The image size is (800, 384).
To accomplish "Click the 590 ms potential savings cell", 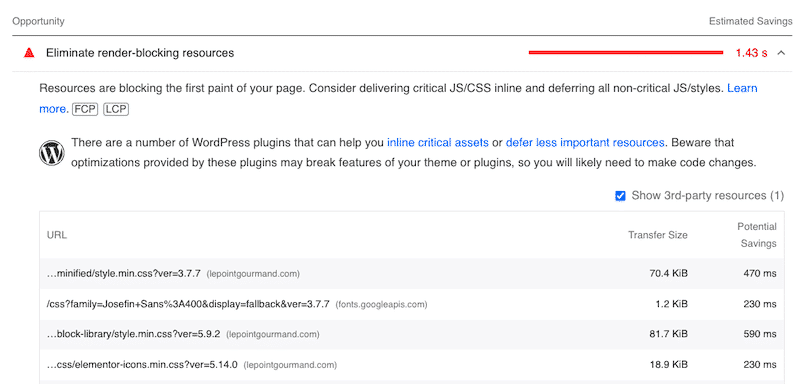I will [760, 334].
